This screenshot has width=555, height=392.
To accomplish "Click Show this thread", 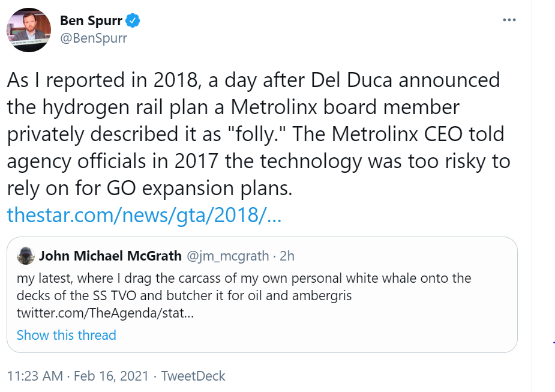I will point(66,335).
